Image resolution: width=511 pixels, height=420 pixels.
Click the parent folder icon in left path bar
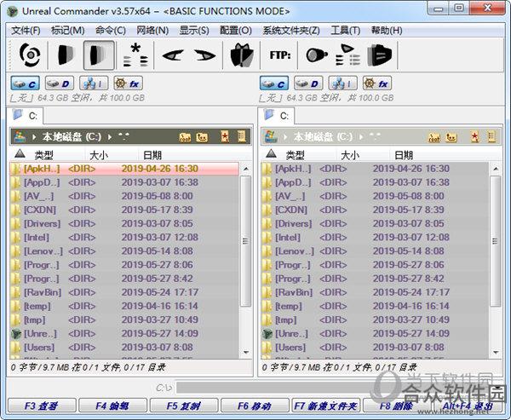tap(202, 137)
